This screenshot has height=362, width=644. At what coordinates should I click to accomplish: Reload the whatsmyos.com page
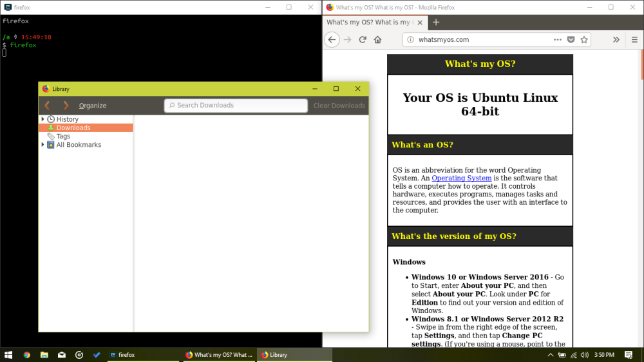362,39
